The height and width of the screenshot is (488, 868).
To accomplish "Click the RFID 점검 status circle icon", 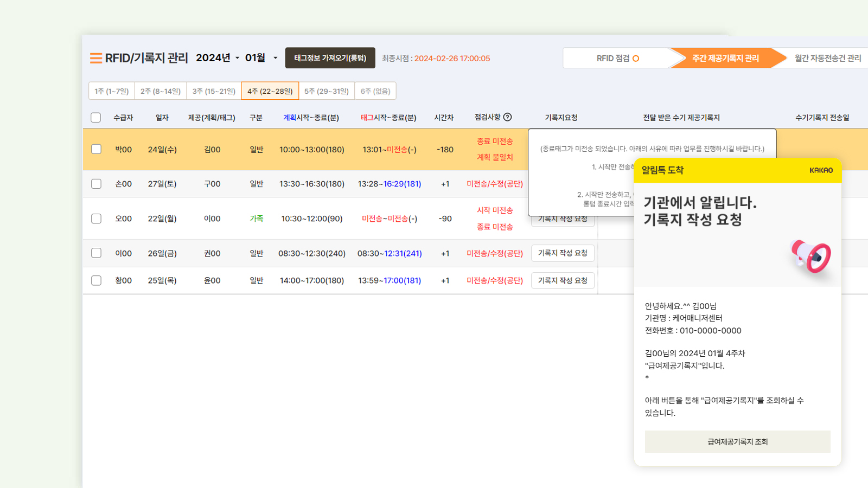I will tap(636, 59).
